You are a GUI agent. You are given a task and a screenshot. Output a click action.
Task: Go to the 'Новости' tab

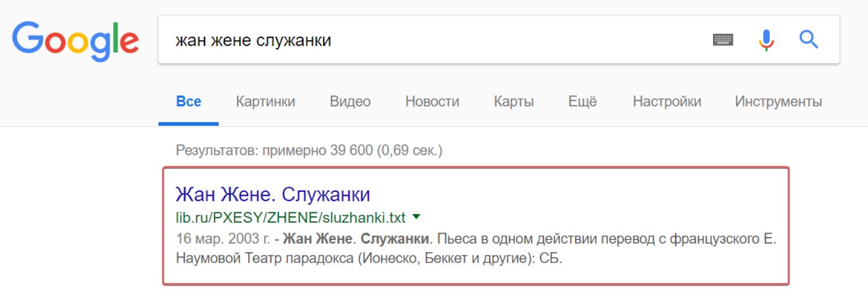432,102
